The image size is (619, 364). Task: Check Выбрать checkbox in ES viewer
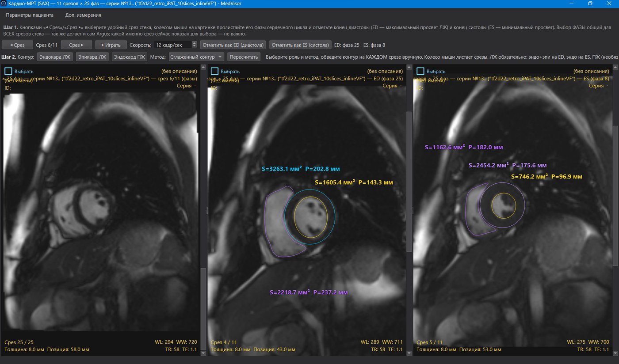tap(421, 71)
